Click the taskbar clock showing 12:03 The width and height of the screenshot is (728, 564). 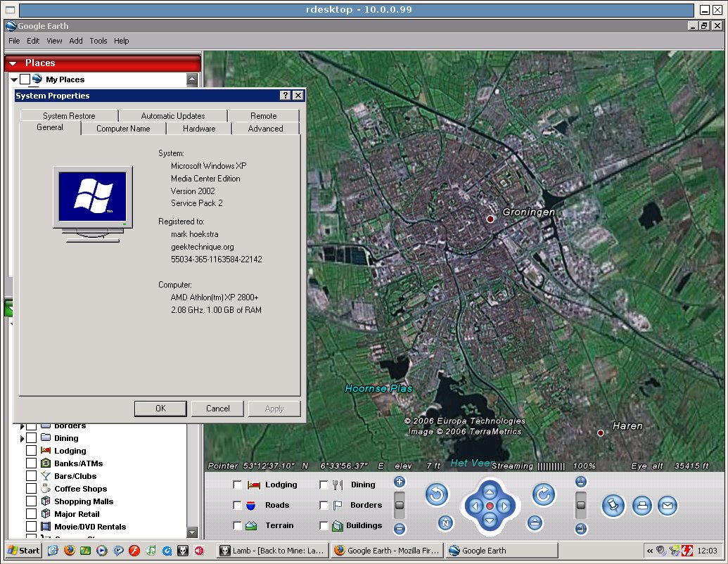pos(707,551)
